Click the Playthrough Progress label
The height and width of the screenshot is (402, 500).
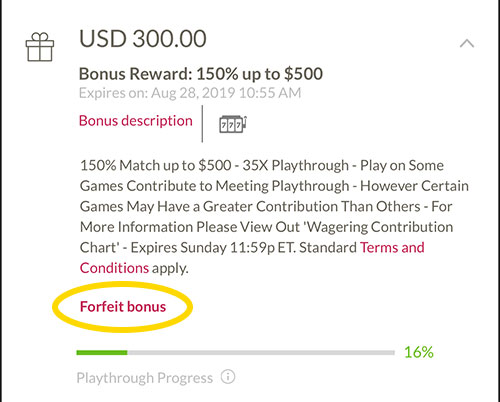pyautogui.click(x=145, y=378)
